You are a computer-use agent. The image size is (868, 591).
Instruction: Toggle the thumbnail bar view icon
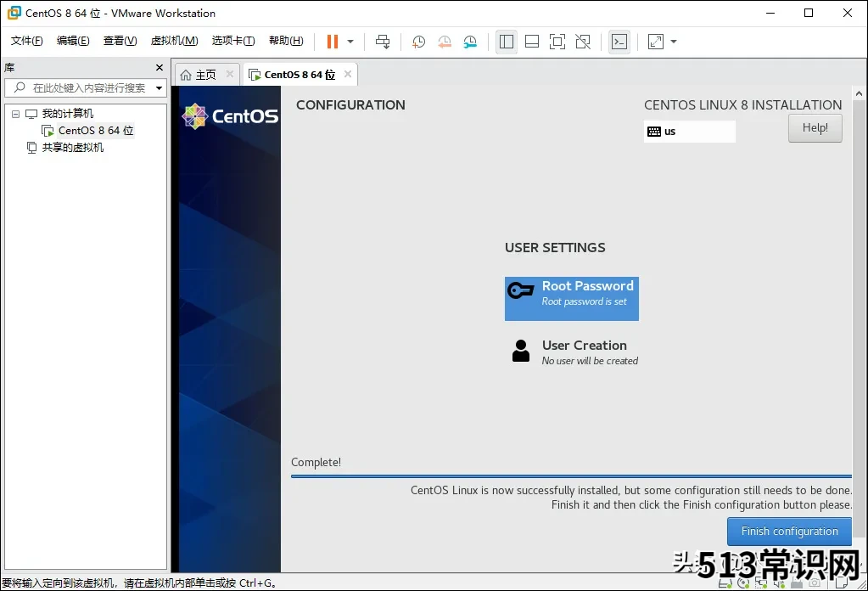(x=532, y=42)
